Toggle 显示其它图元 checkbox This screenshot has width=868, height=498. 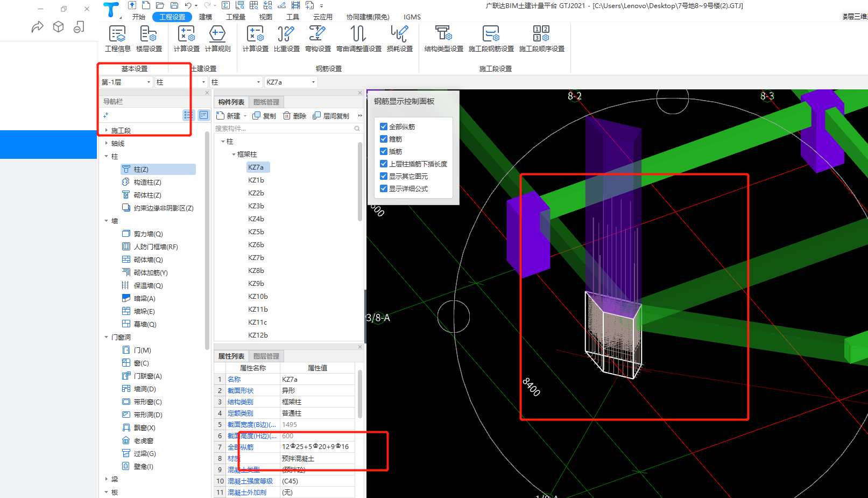[384, 176]
